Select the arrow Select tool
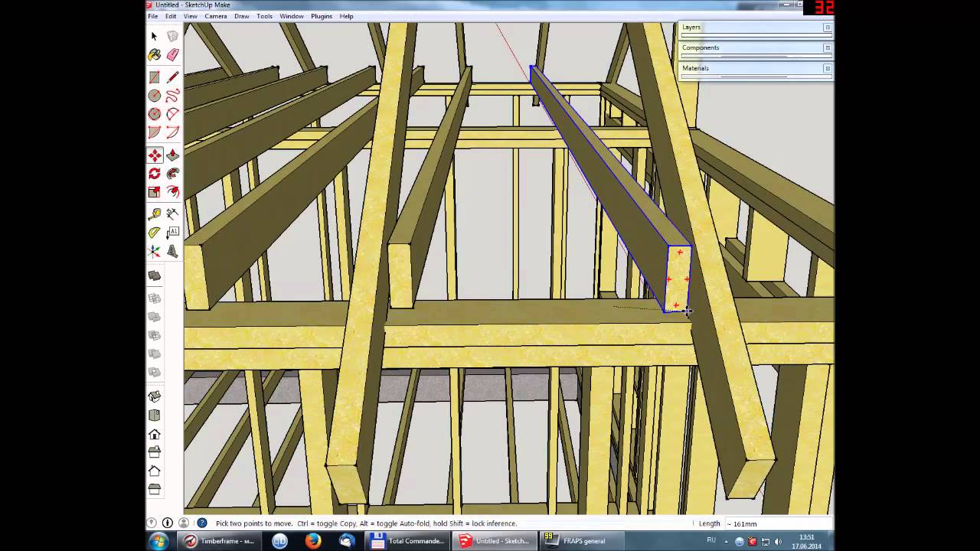This screenshot has width=980, height=551. [x=154, y=36]
